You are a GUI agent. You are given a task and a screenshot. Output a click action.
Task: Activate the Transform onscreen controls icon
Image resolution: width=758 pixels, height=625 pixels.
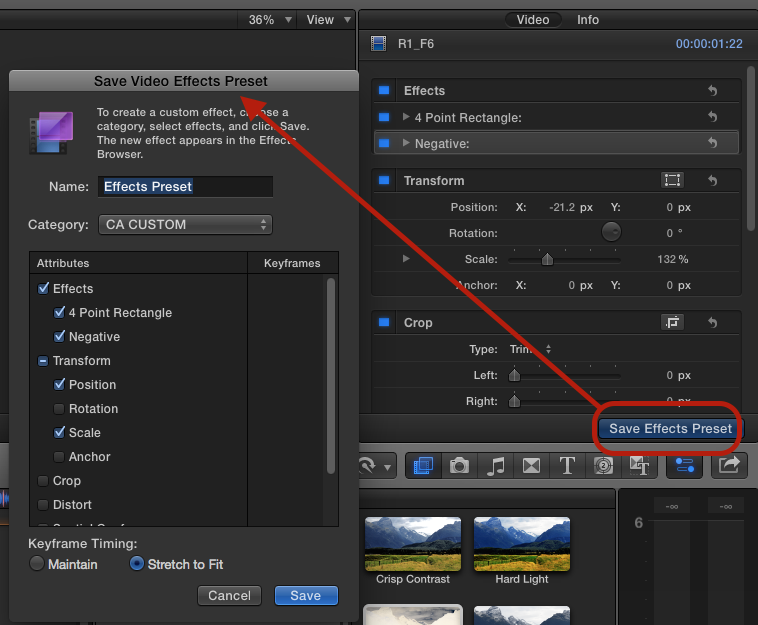point(672,180)
